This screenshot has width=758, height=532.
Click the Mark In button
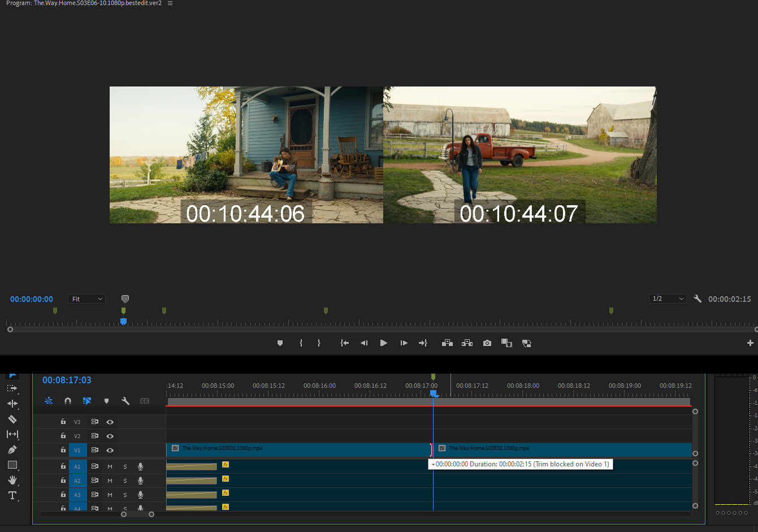(x=301, y=343)
